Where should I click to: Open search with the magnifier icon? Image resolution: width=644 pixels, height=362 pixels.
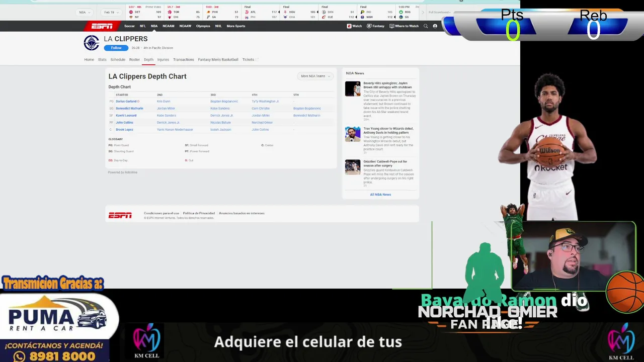(426, 26)
